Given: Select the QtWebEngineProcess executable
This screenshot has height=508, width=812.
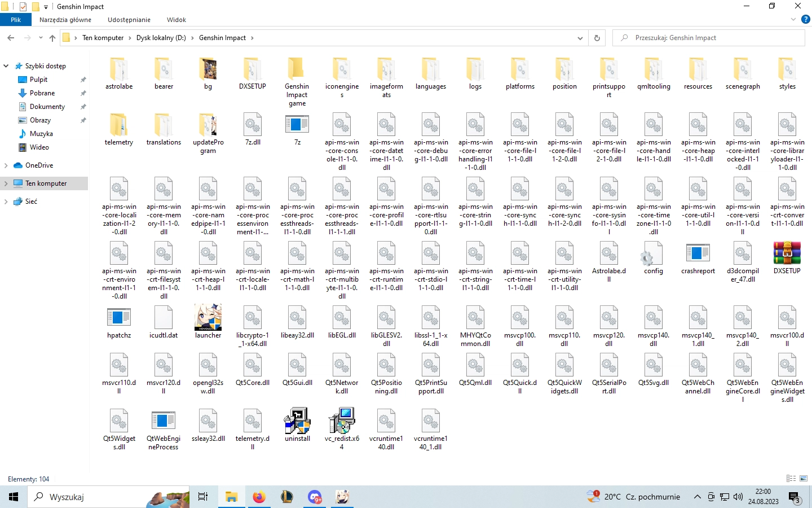Looking at the screenshot, I should [x=164, y=430].
